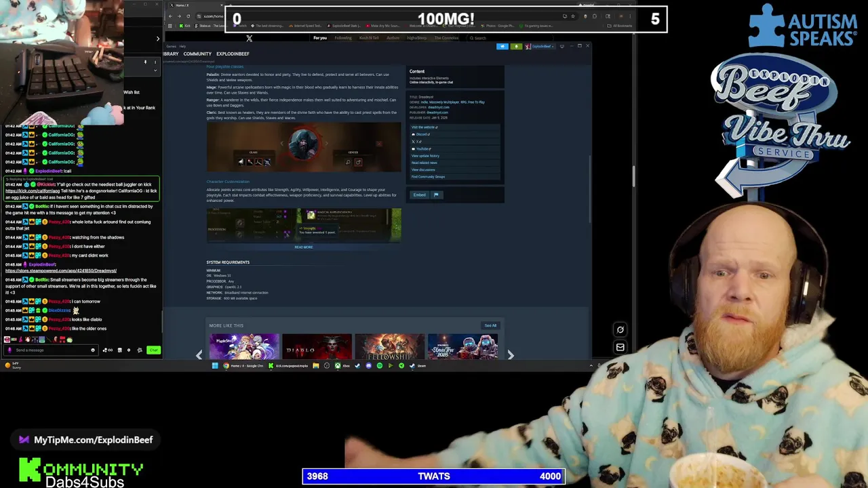
Task: Open All Bookmarks folder in Chrome
Action: (621, 26)
